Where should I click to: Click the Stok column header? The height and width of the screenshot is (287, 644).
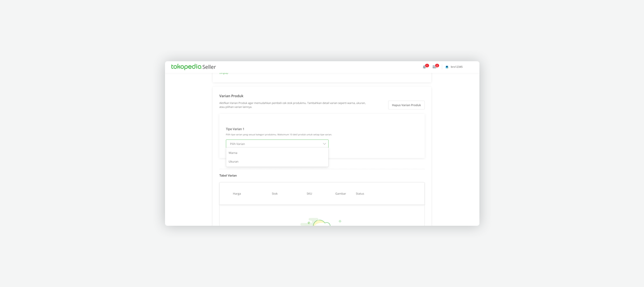(275, 194)
